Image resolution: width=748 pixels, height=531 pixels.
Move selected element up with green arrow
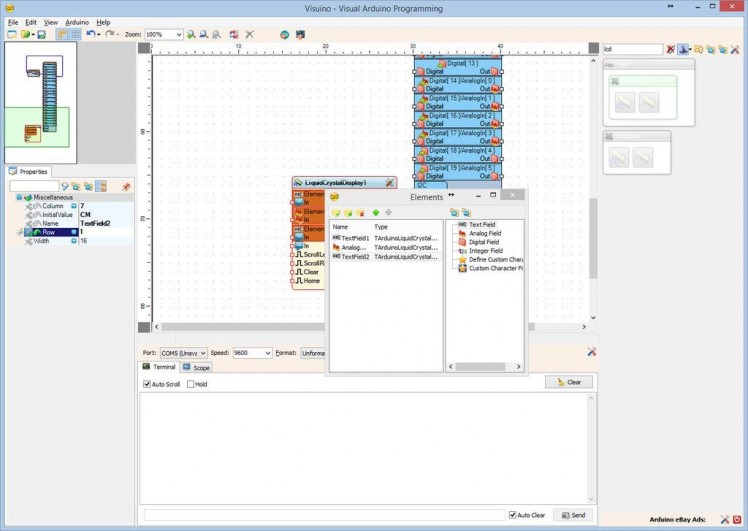(x=375, y=213)
